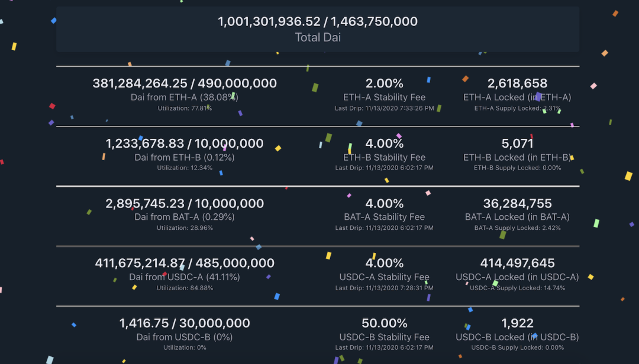Select the ETH-B Dai amount 1,233,678.83

click(x=145, y=144)
